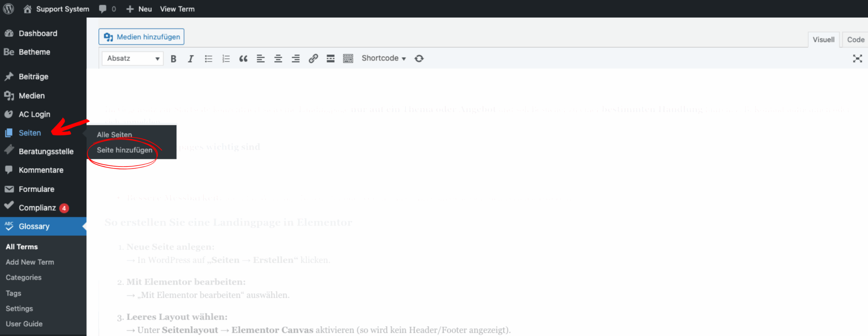This screenshot has height=336, width=868.
Task: Align text centered
Action: click(278, 58)
